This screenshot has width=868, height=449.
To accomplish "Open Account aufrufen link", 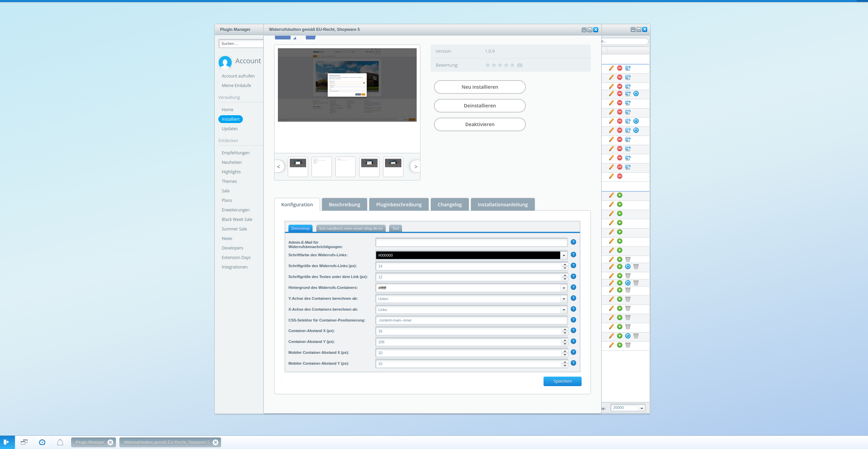I will (238, 76).
